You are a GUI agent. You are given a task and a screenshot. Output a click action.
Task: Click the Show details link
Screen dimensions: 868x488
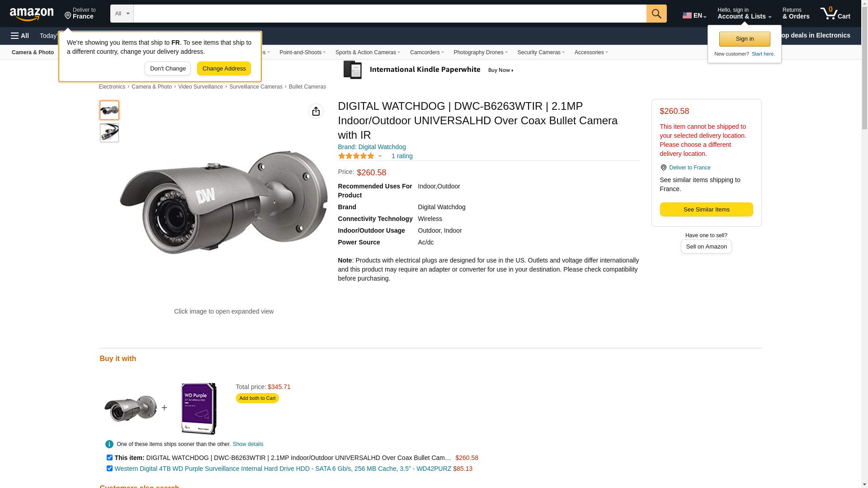coord(248,444)
